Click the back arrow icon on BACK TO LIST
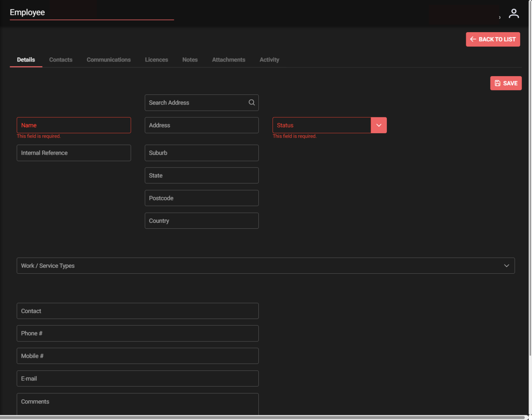Image resolution: width=532 pixels, height=420 pixels. tap(473, 39)
